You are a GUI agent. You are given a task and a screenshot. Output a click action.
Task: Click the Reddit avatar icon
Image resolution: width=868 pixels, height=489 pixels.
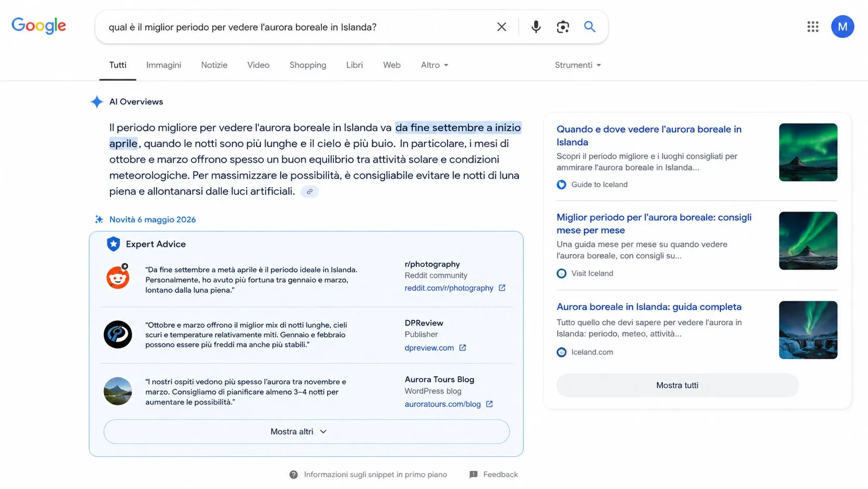point(118,277)
